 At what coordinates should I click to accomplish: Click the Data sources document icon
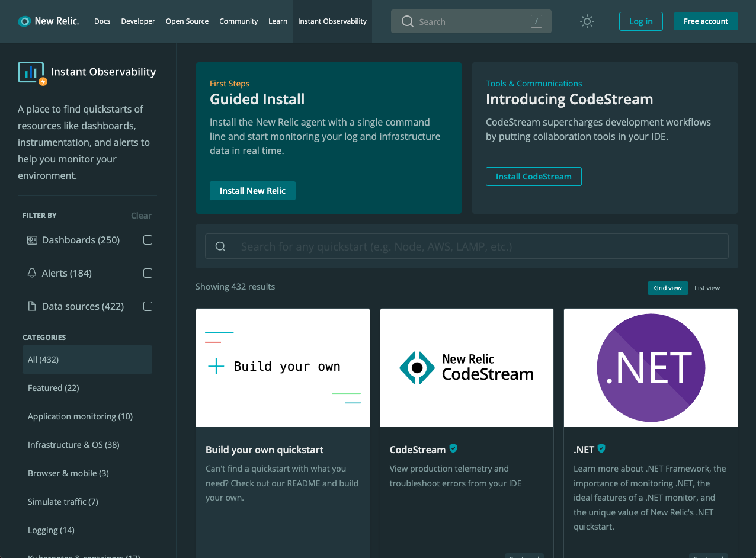(32, 306)
